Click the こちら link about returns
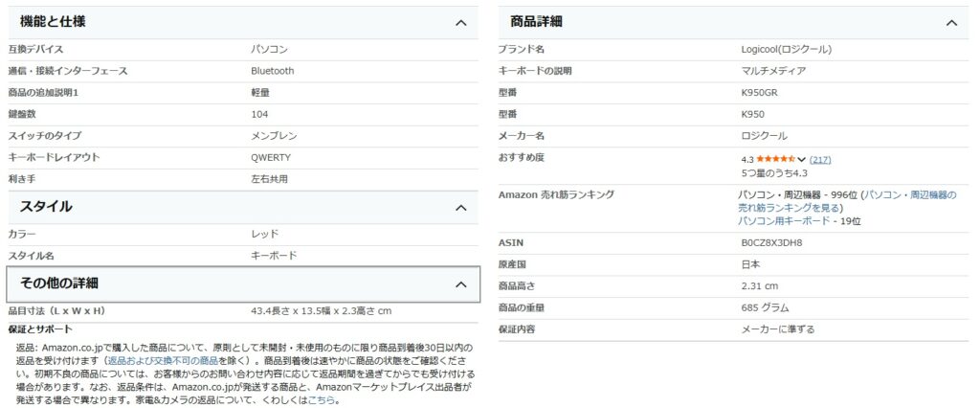Image resolution: width=980 pixels, height=408 pixels. click(321, 400)
